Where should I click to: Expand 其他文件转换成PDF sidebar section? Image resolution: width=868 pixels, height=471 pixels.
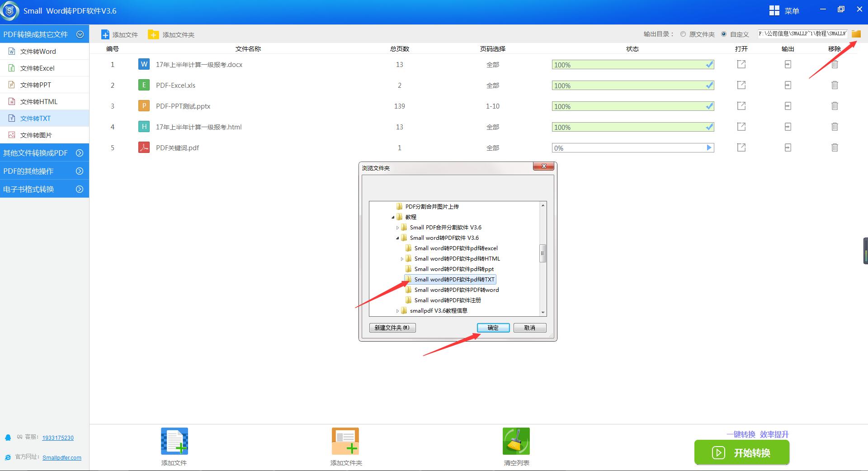(80, 153)
